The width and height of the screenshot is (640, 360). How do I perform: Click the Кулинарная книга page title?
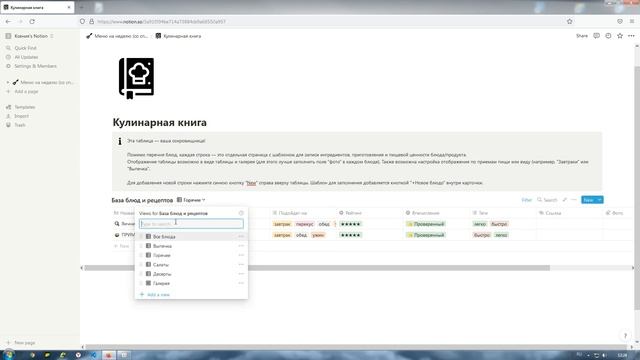click(x=160, y=122)
